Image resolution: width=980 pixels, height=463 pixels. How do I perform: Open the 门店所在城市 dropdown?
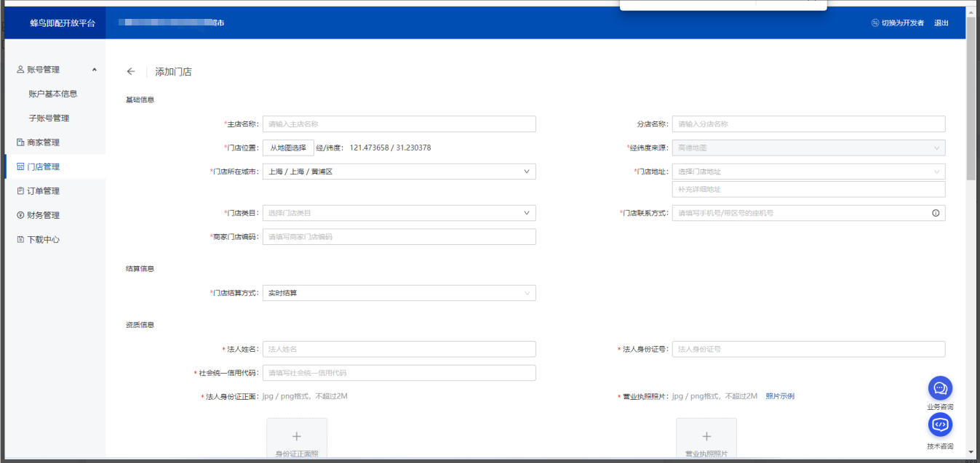click(399, 172)
